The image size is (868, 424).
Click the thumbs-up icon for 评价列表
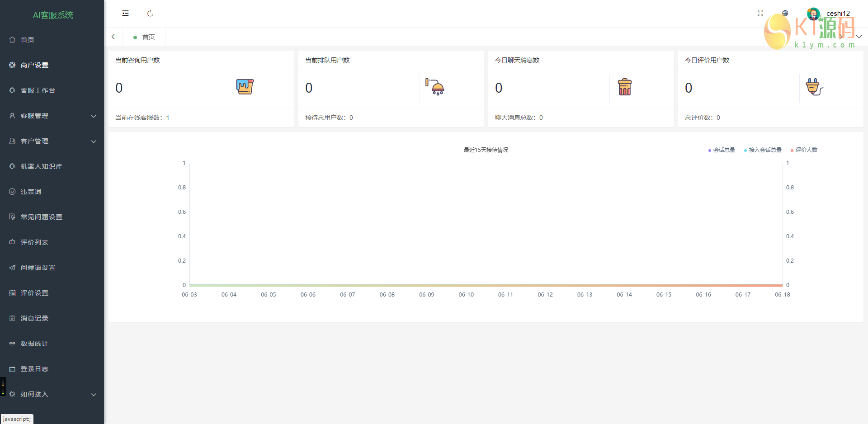coord(12,242)
